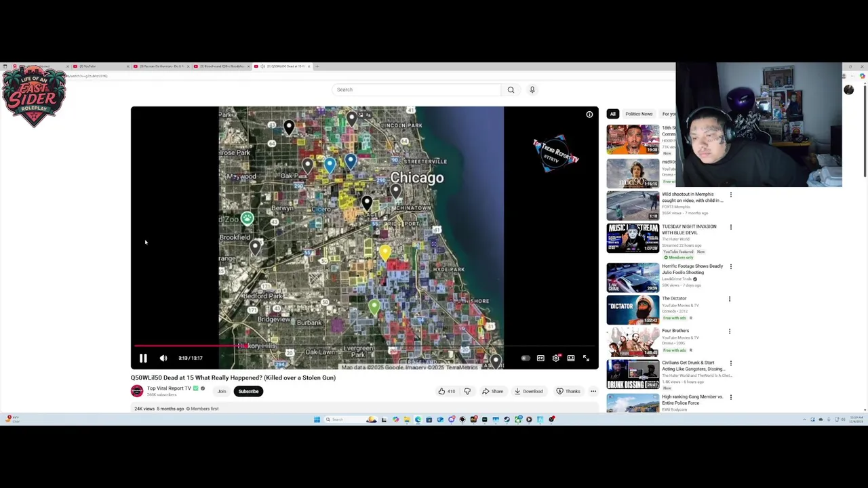868x488 pixels.
Task: Click the YouTube search field
Action: pyautogui.click(x=416, y=89)
